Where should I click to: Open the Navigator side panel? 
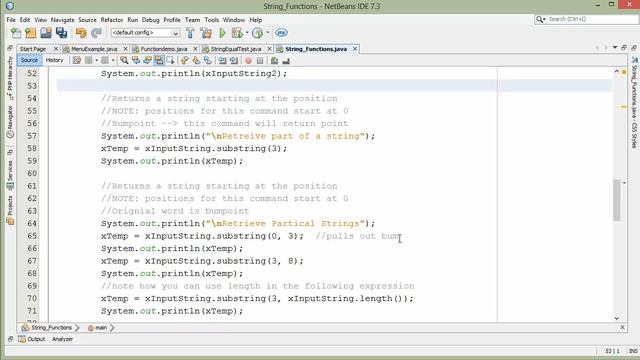[10, 122]
